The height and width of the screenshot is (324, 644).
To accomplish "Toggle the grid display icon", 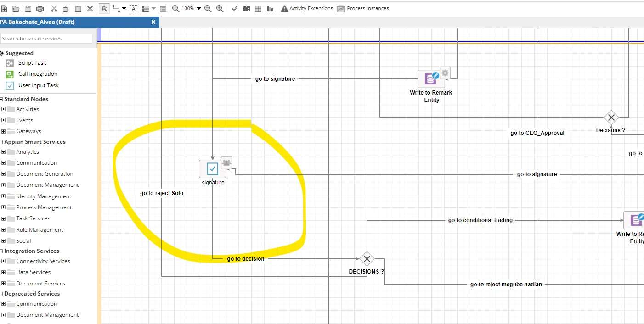I will [258, 8].
